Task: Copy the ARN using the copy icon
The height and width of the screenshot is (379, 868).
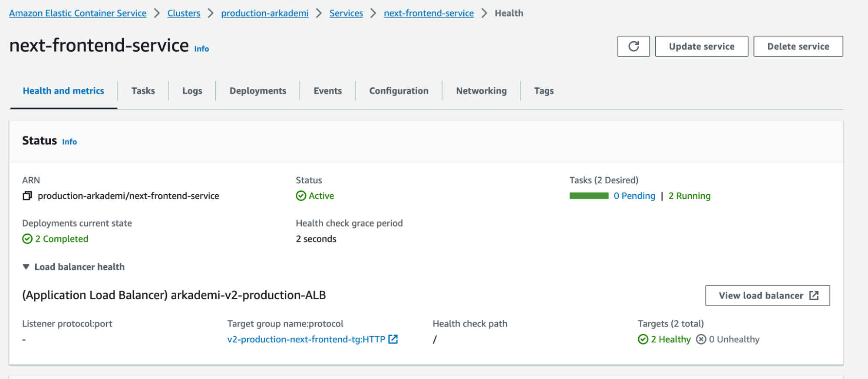Action: click(27, 196)
